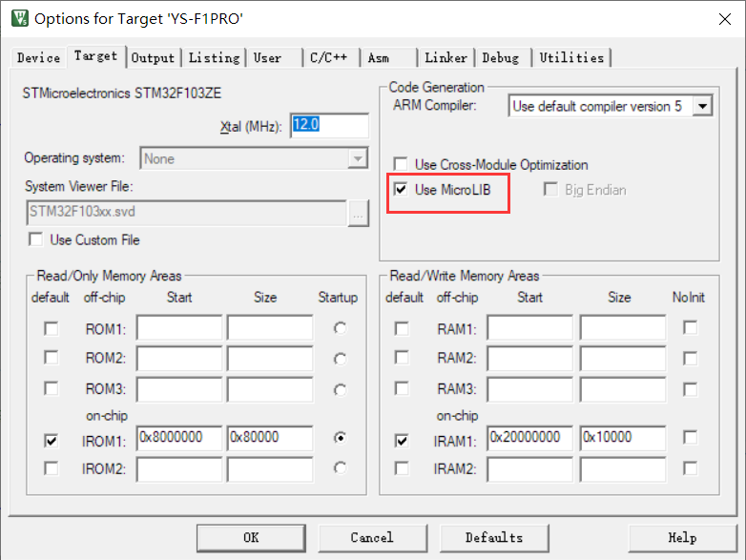Image resolution: width=746 pixels, height=560 pixels.
Task: Click the RAM1 Start field
Action: (530, 328)
